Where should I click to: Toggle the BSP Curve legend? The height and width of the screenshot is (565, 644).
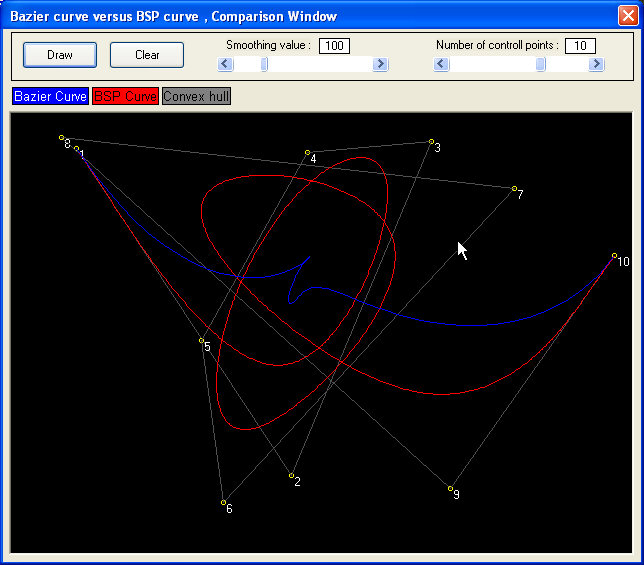[x=125, y=97]
